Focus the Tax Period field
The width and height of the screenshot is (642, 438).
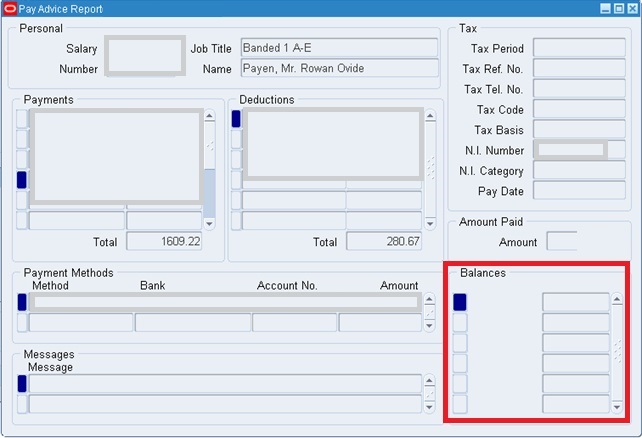point(579,48)
